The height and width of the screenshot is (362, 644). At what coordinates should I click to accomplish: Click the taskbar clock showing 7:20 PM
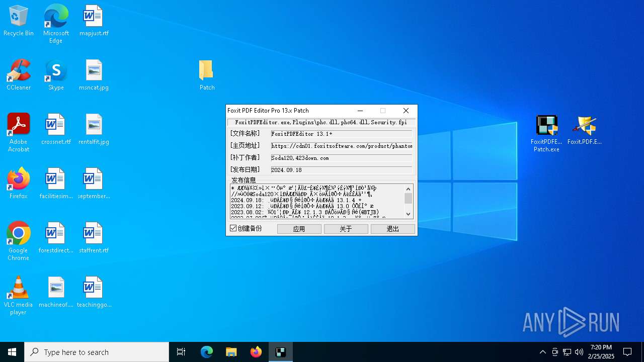tap(602, 352)
